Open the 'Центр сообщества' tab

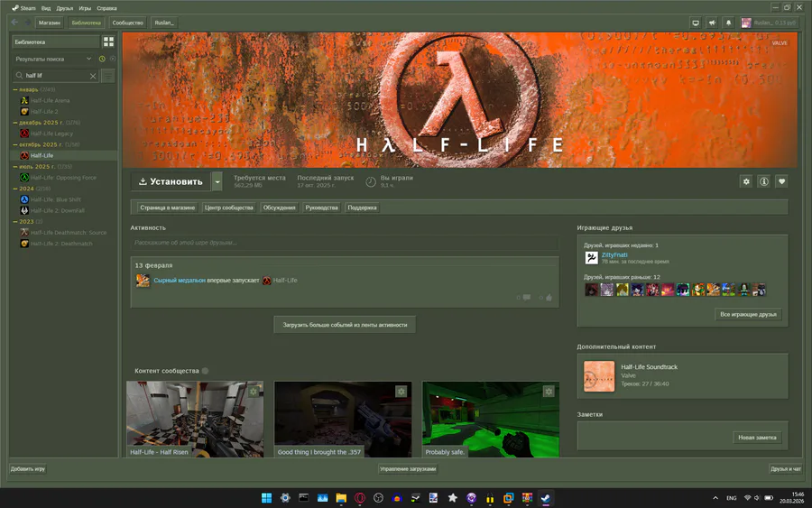click(x=229, y=208)
